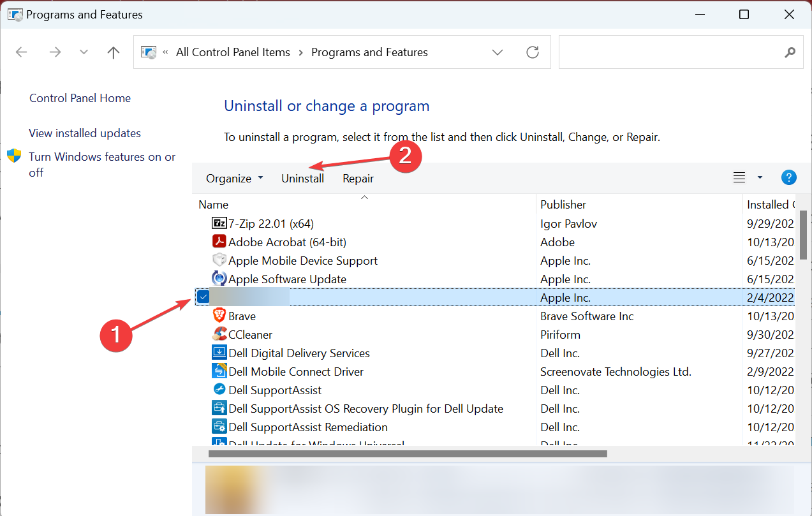Open the address bar history dropdown
The width and height of the screenshot is (812, 516).
(498, 52)
